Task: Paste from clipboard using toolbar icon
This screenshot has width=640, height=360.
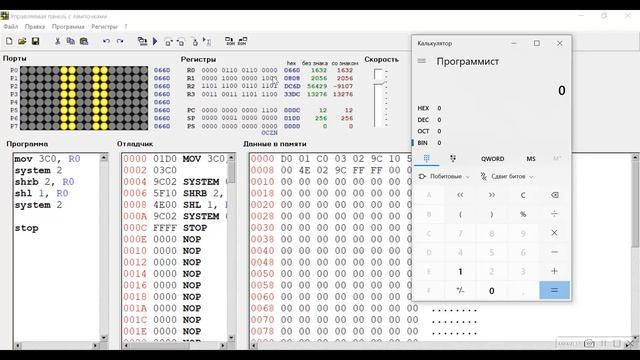Action: [x=84, y=41]
